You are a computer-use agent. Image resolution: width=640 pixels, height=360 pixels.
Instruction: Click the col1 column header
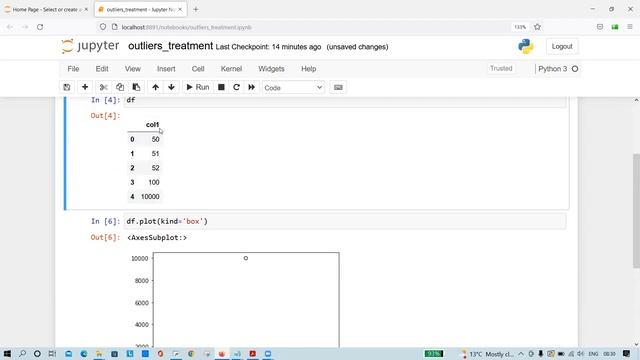tap(152, 125)
